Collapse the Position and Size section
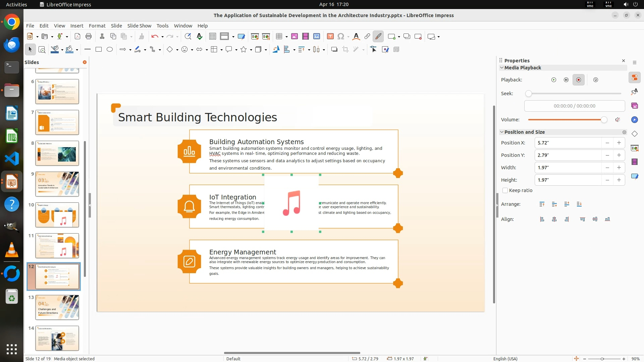This screenshot has height=362, width=644. (x=502, y=132)
